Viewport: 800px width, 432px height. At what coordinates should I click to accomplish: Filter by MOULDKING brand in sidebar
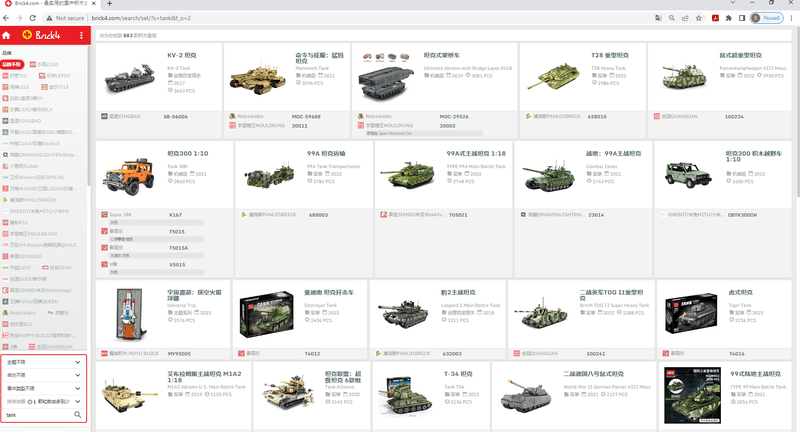click(x=30, y=234)
